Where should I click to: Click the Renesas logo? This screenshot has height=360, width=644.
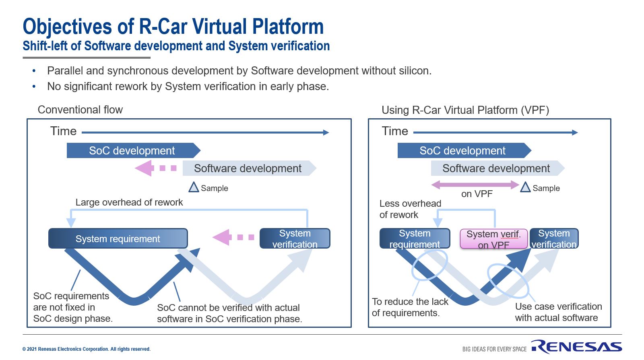576,347
